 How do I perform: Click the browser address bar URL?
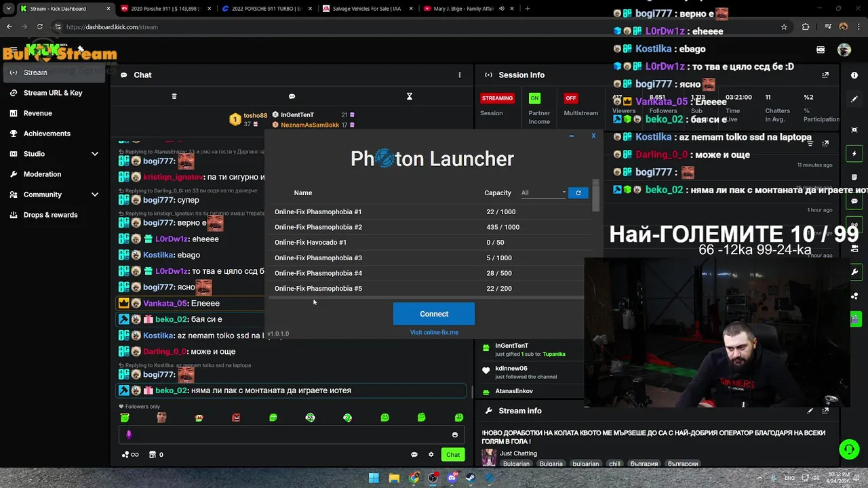click(x=112, y=27)
